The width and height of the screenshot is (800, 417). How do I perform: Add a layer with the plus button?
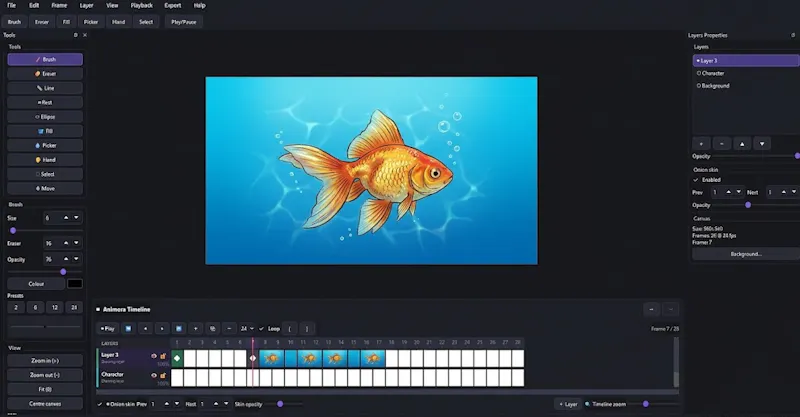click(701, 144)
